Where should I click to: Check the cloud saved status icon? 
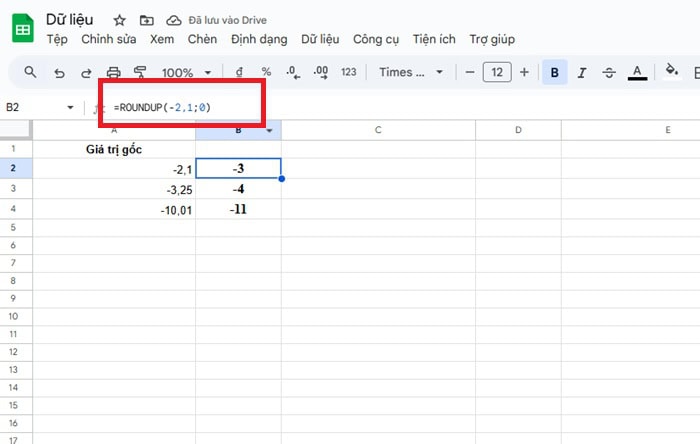(174, 21)
